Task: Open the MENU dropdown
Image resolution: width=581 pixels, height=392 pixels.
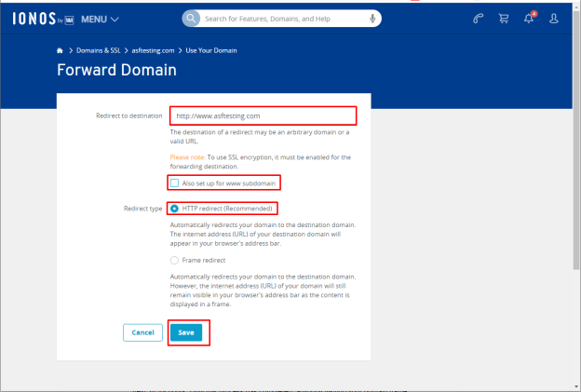Action: (100, 20)
